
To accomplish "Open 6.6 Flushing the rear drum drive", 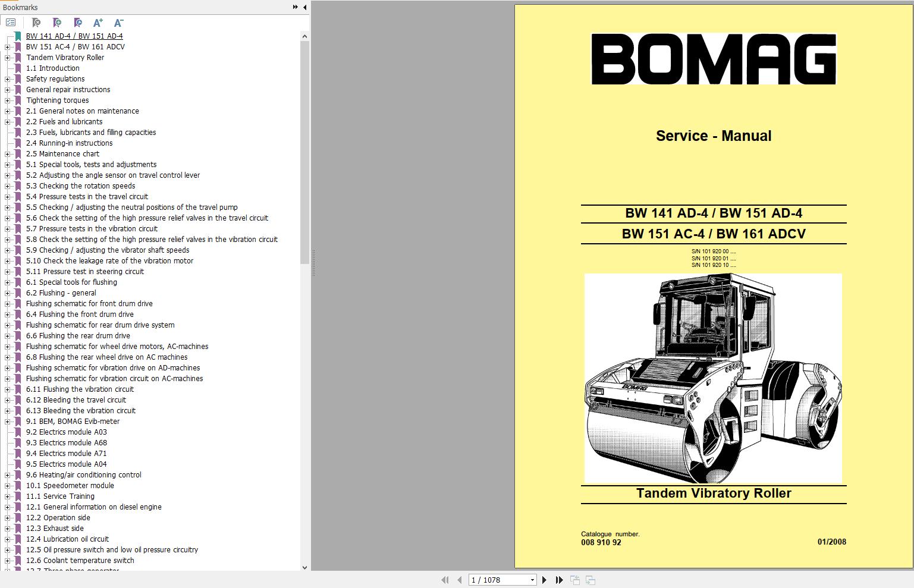I will coord(78,336).
